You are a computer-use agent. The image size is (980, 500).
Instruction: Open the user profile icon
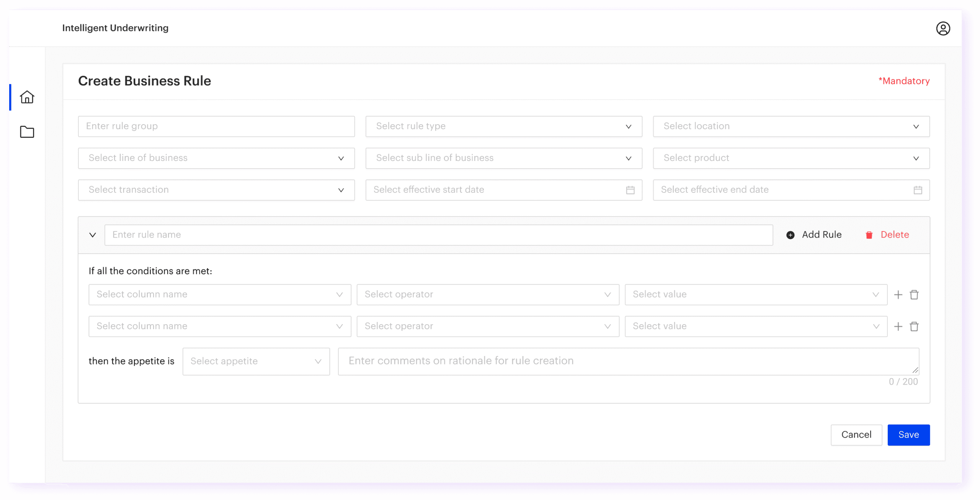(943, 28)
